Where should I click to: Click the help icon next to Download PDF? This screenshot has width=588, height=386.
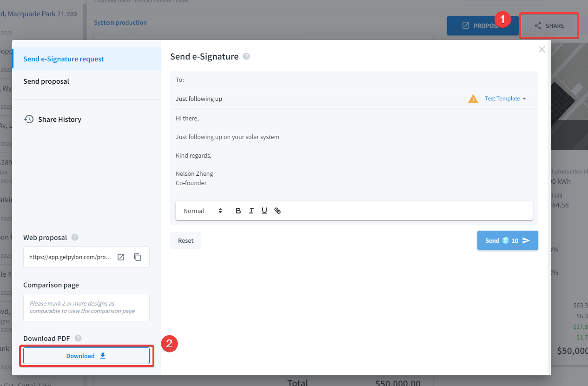pyautogui.click(x=78, y=338)
